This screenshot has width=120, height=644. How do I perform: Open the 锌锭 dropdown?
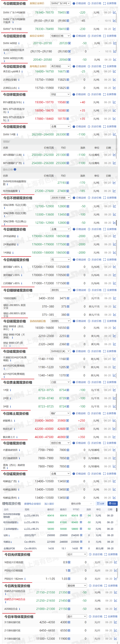pos(60,94)
